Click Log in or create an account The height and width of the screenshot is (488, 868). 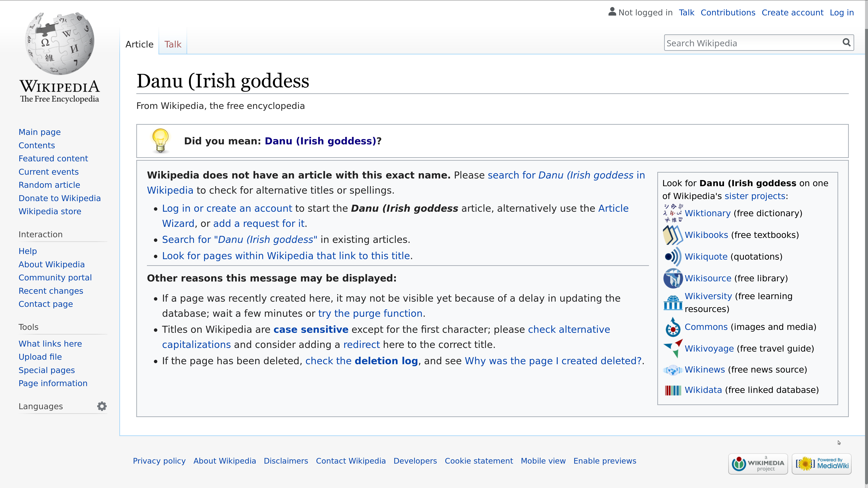click(x=227, y=208)
